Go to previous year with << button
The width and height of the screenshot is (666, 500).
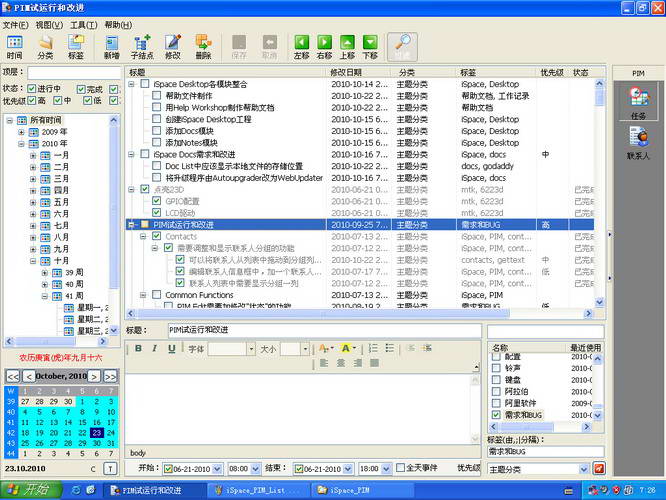(13, 376)
